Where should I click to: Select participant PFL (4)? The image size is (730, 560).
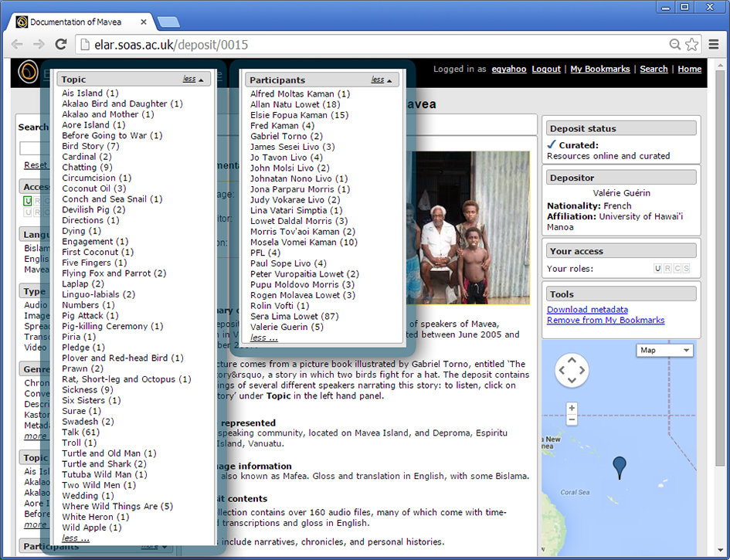266,253
